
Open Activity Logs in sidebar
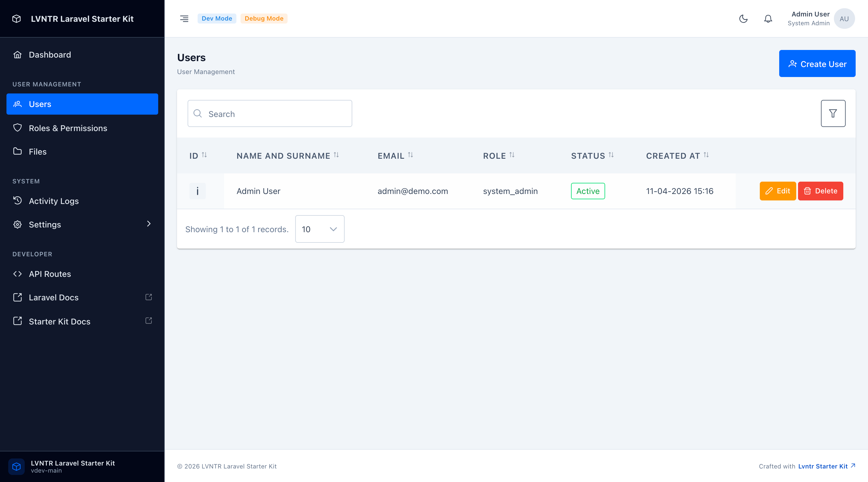(54, 201)
